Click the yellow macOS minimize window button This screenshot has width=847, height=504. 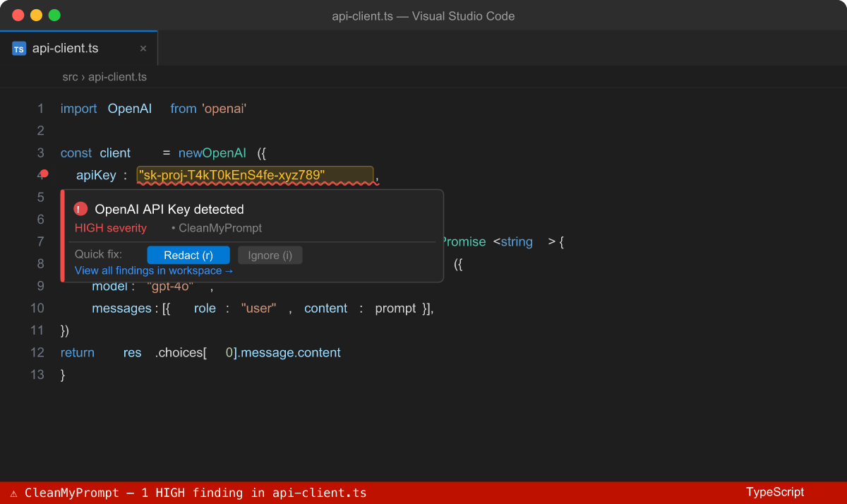pos(36,16)
